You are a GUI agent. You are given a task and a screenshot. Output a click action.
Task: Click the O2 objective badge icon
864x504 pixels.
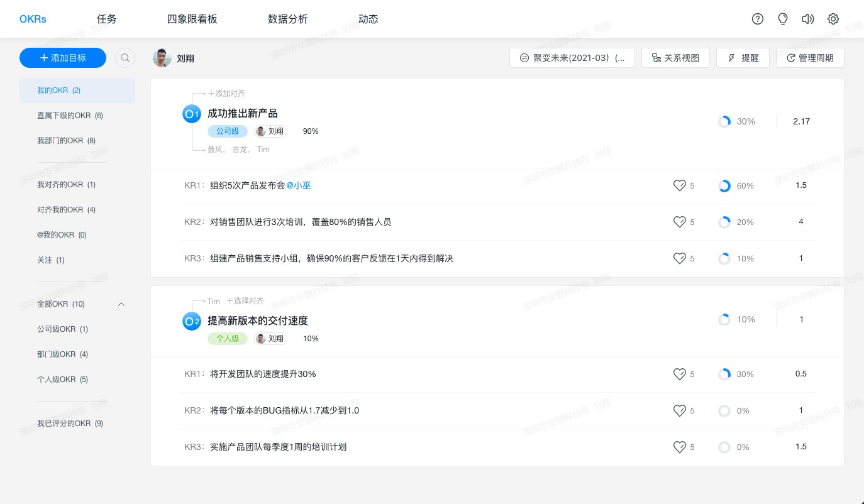pyautogui.click(x=191, y=321)
